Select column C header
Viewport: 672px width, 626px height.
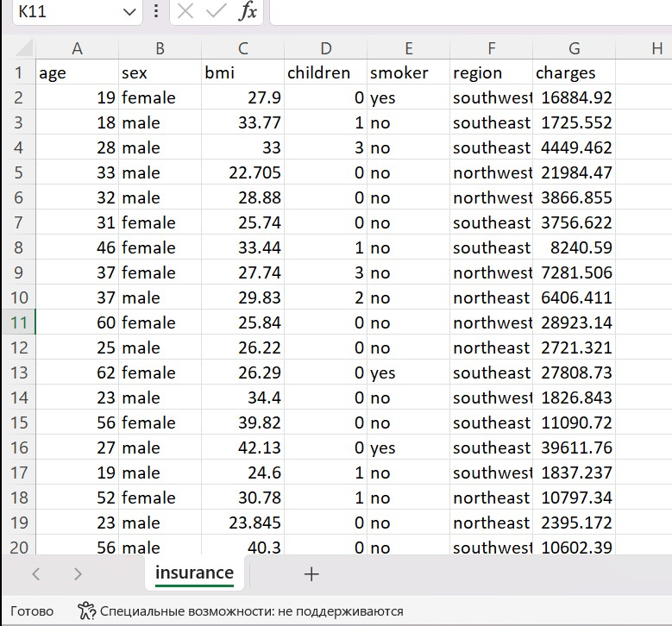[242, 48]
